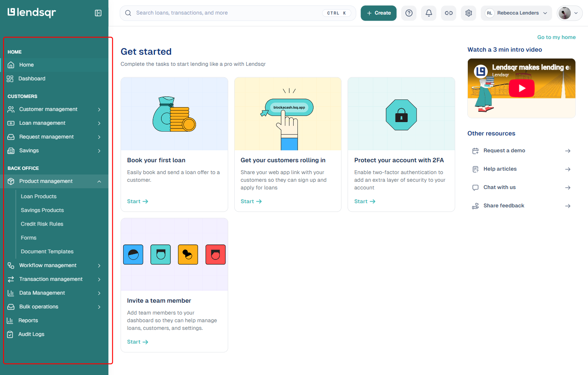
Task: Click the search magnifier icon
Action: [128, 13]
